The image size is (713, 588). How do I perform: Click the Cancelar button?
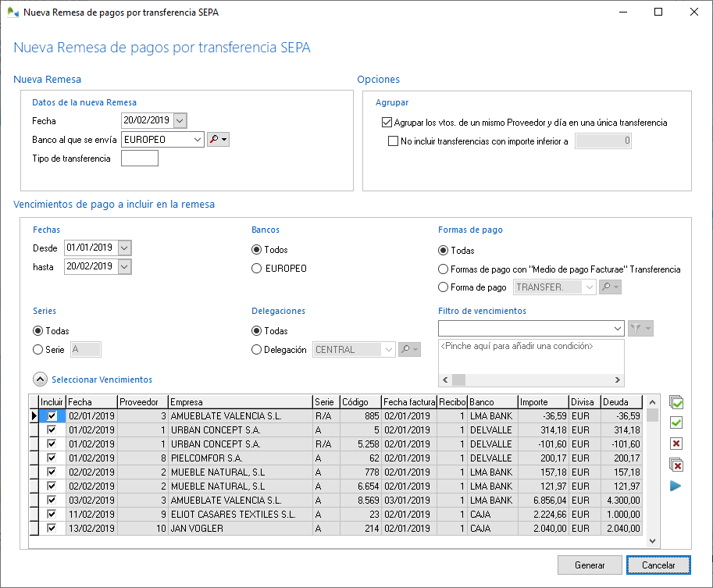pos(658,565)
